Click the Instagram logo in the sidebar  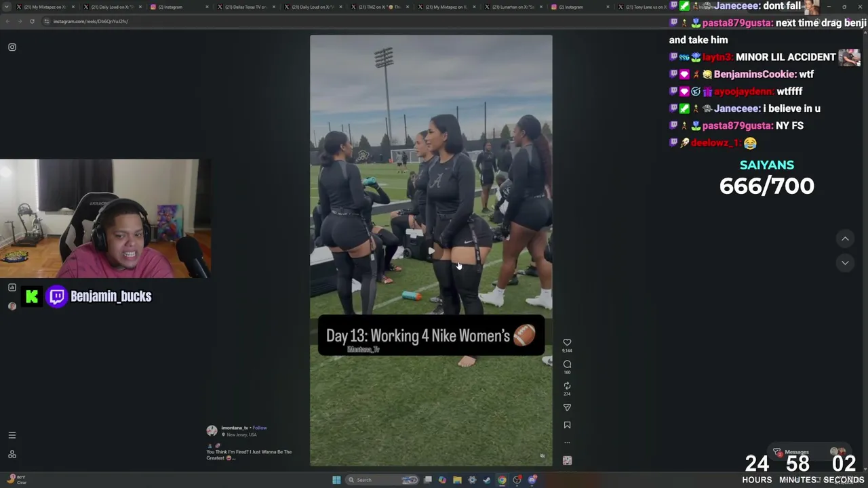12,47
